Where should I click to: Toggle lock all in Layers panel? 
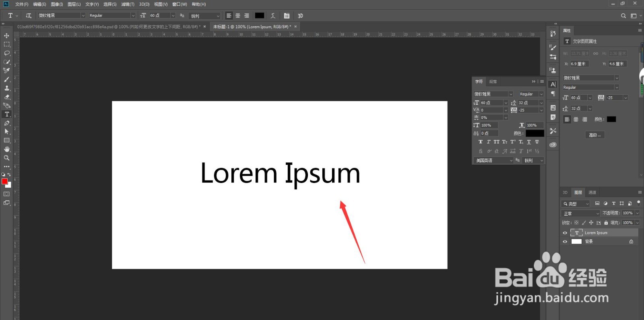click(x=606, y=222)
